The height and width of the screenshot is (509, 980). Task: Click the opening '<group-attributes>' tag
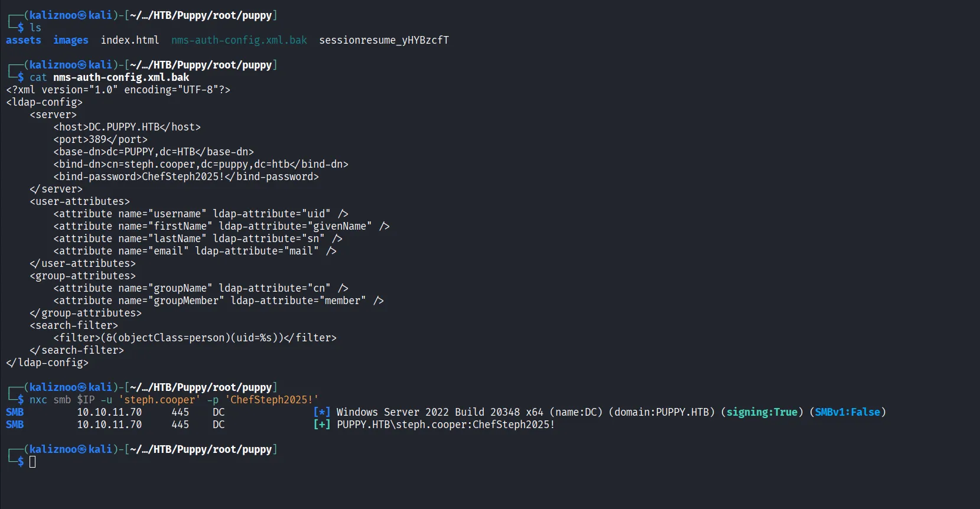click(x=83, y=276)
